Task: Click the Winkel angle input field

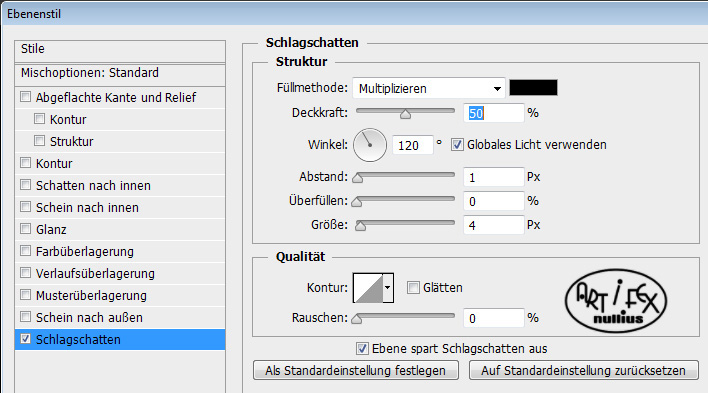Action: (x=412, y=145)
